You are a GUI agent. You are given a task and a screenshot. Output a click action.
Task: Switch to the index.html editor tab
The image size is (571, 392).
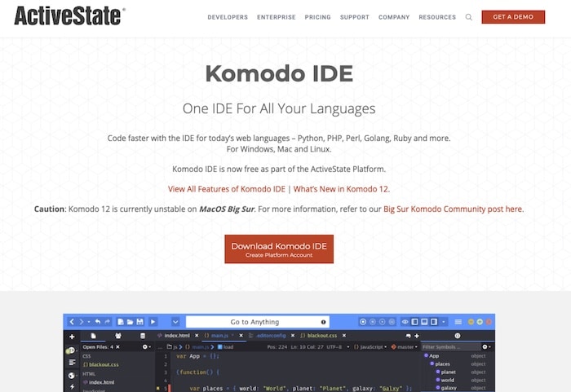point(179,336)
